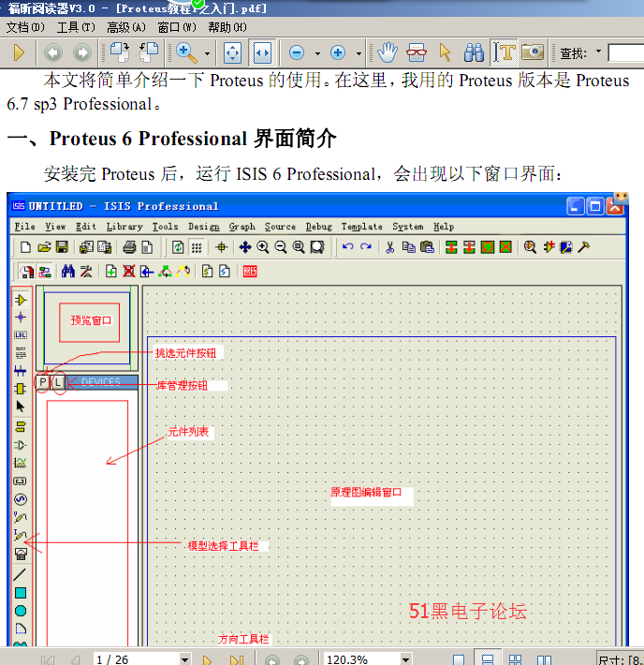The width and height of the screenshot is (644, 665).
Task: Click into the 查找 search input field
Action: (626, 53)
